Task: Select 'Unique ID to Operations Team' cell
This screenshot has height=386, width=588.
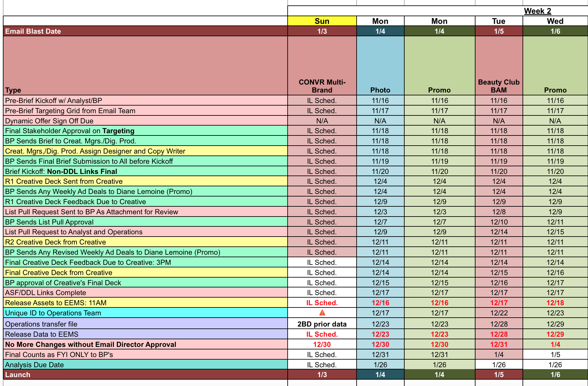Action: click(145, 313)
